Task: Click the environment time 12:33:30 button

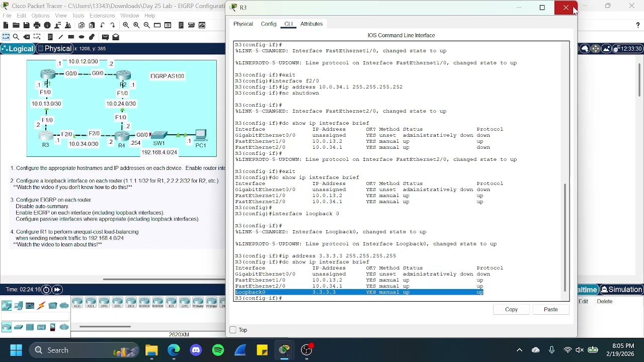Action: pyautogui.click(x=628, y=49)
